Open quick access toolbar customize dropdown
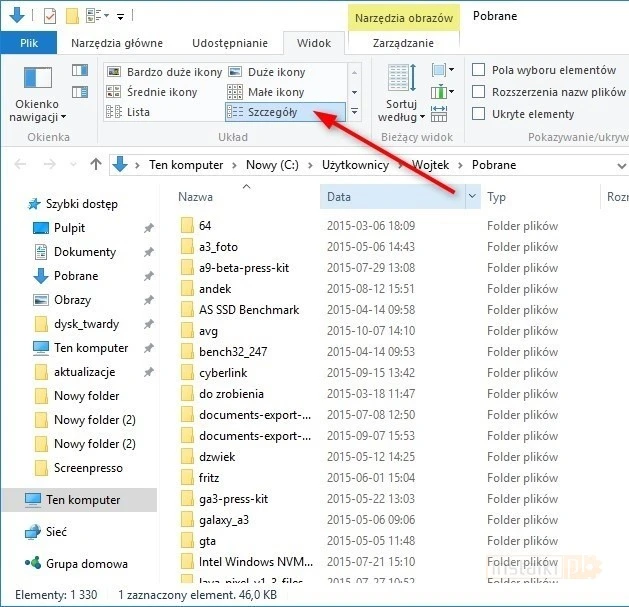The width and height of the screenshot is (629, 607). point(121,17)
